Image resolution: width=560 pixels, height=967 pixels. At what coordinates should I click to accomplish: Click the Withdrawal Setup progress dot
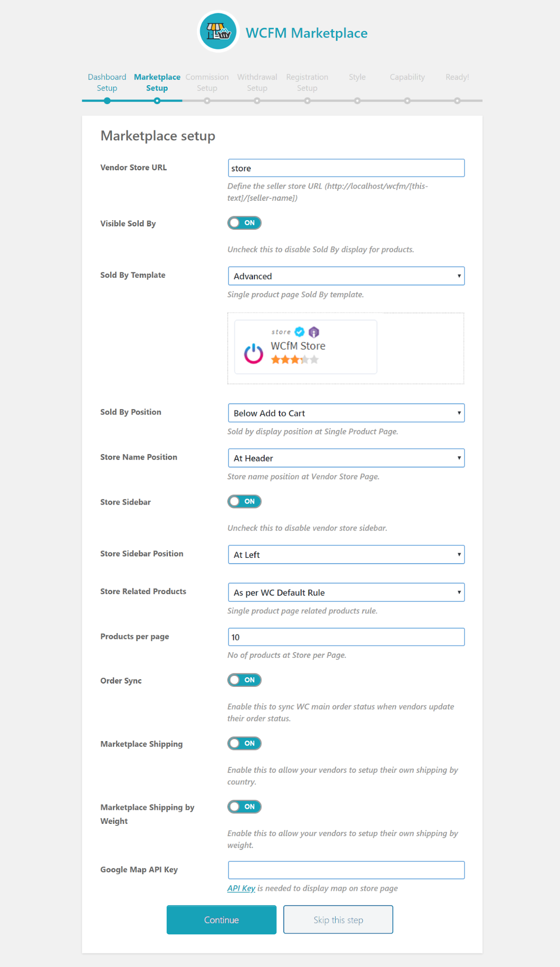257,101
